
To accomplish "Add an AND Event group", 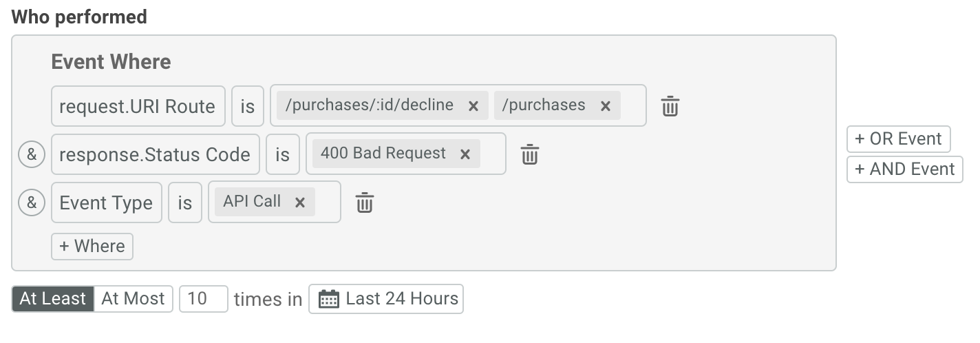I will click(905, 169).
